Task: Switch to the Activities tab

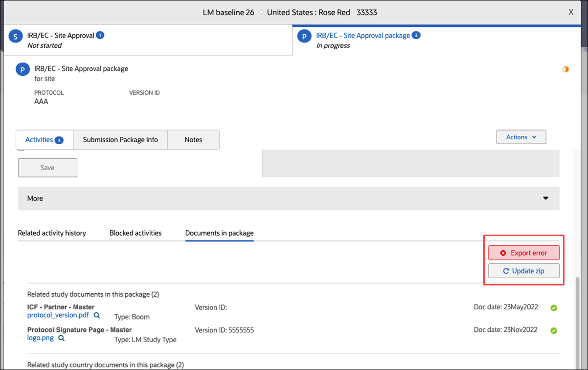Action: coord(45,140)
